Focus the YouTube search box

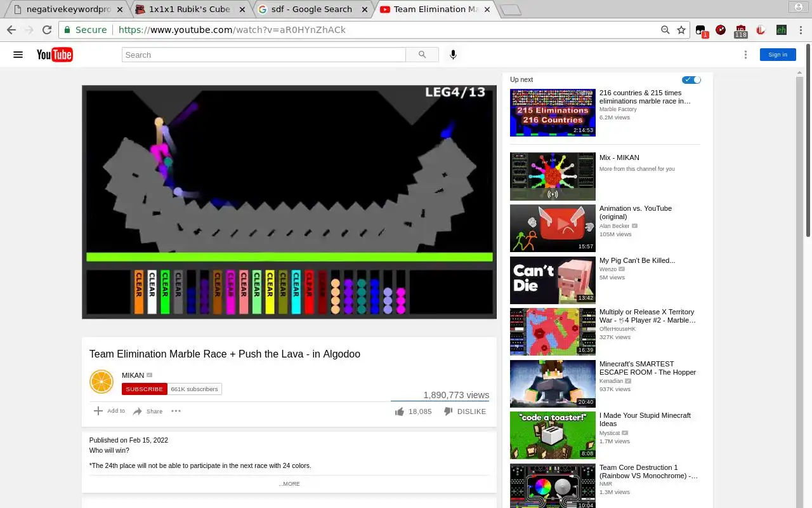click(x=264, y=55)
